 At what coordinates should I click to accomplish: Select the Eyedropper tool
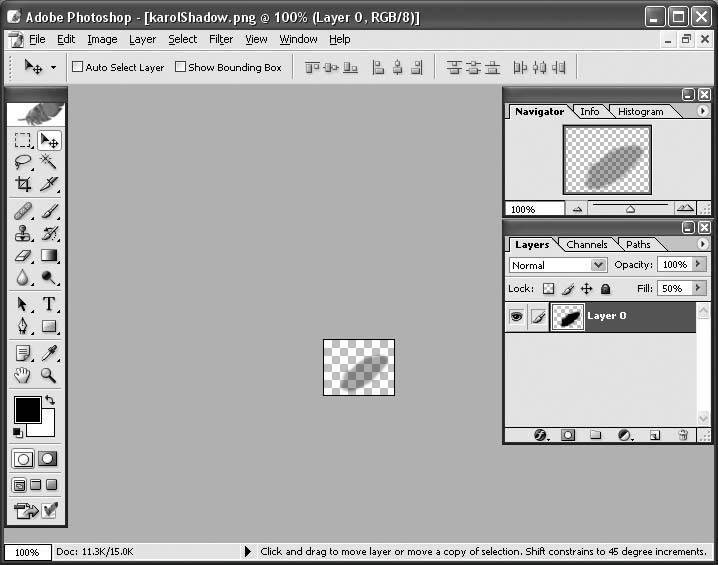point(49,353)
